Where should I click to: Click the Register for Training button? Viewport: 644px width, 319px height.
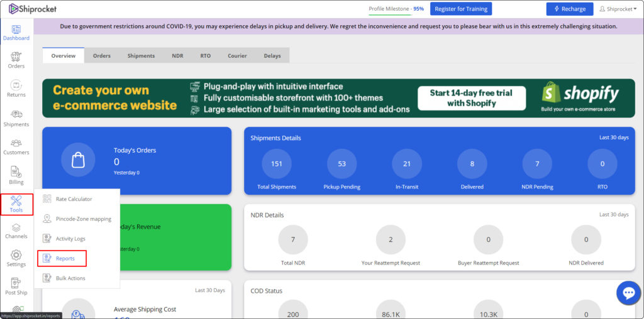click(x=461, y=9)
